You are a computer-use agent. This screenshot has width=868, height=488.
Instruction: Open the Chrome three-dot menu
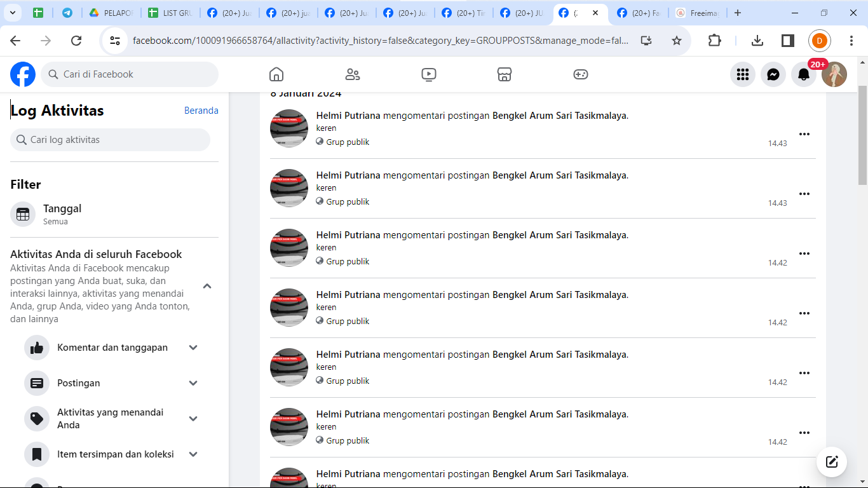(x=851, y=41)
